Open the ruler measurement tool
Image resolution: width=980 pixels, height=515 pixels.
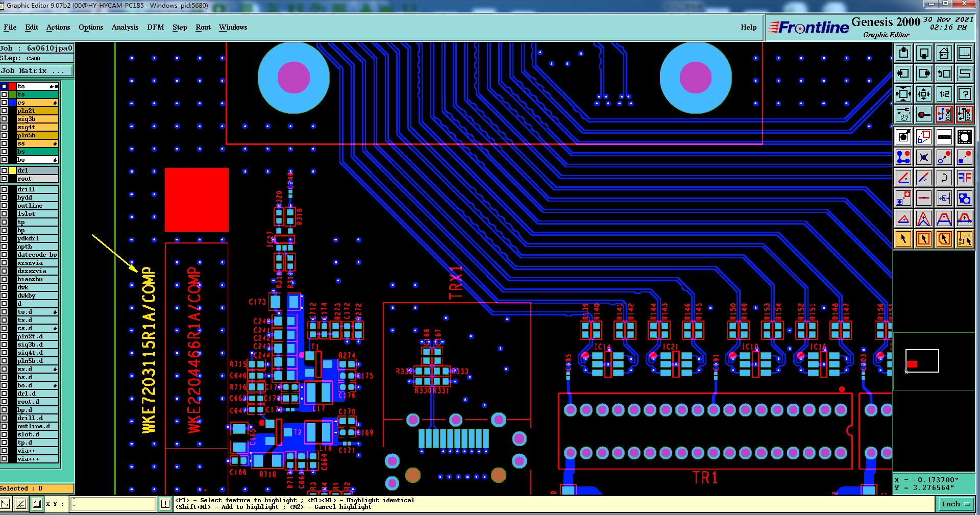(944, 137)
